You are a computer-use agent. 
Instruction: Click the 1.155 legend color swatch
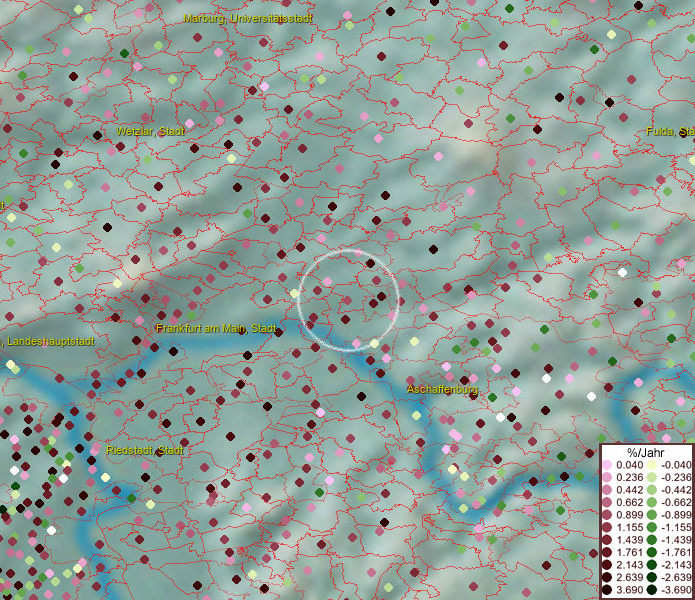(607, 528)
